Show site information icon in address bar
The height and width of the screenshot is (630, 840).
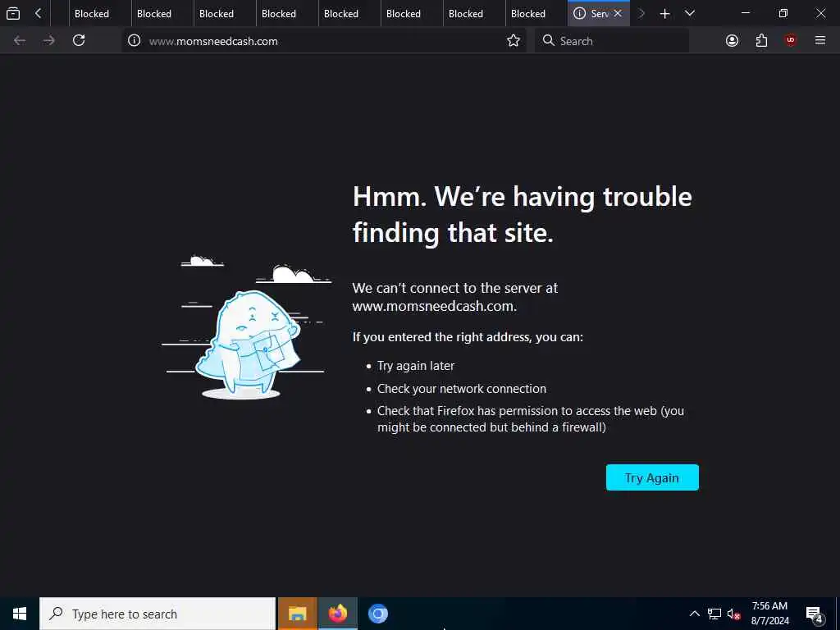[135, 41]
